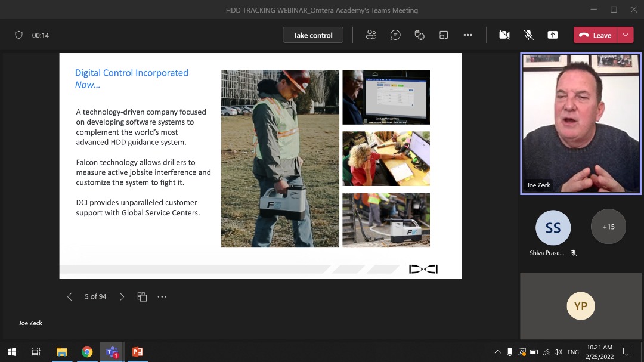
Task: Click the F5 receiver on jobsite photo
Action: point(386,220)
